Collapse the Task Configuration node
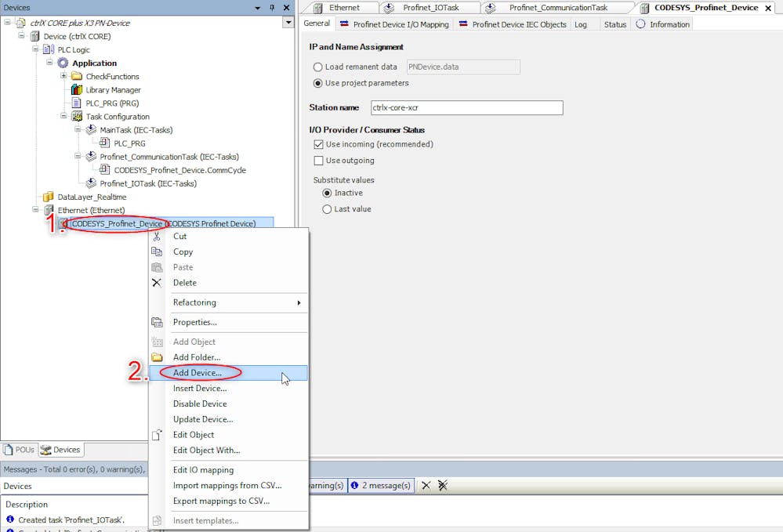This screenshot has height=532, width=783. (63, 116)
